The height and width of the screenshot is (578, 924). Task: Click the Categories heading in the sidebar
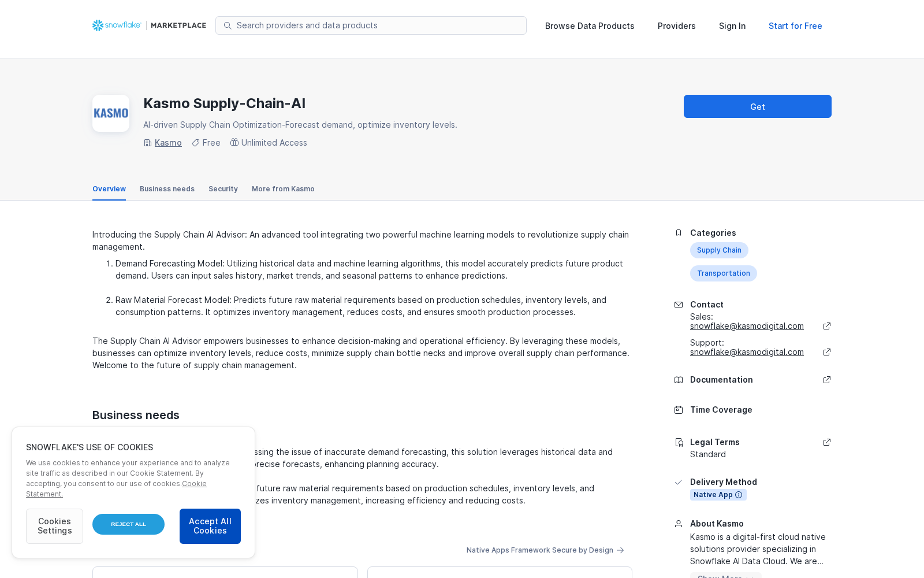[x=713, y=233]
